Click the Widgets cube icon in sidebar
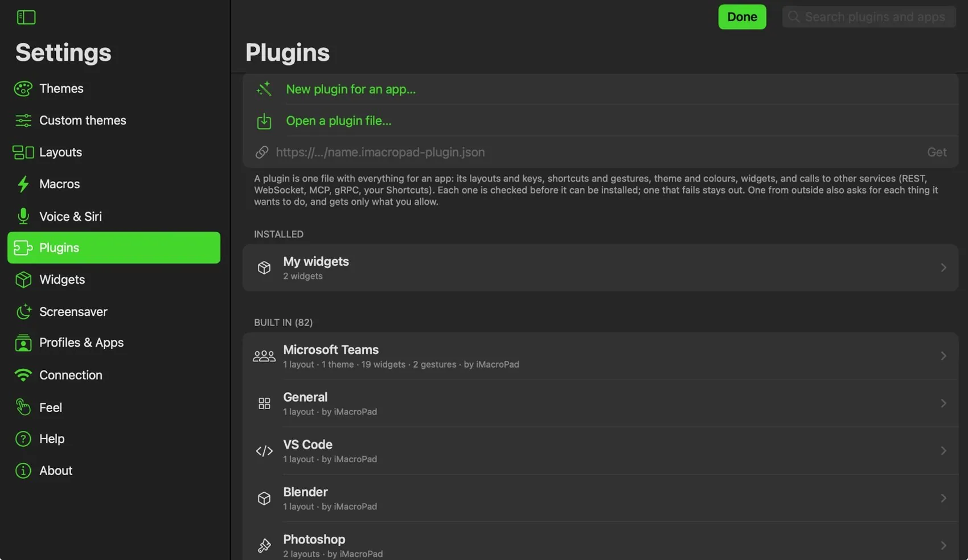The image size is (968, 560). 23,279
